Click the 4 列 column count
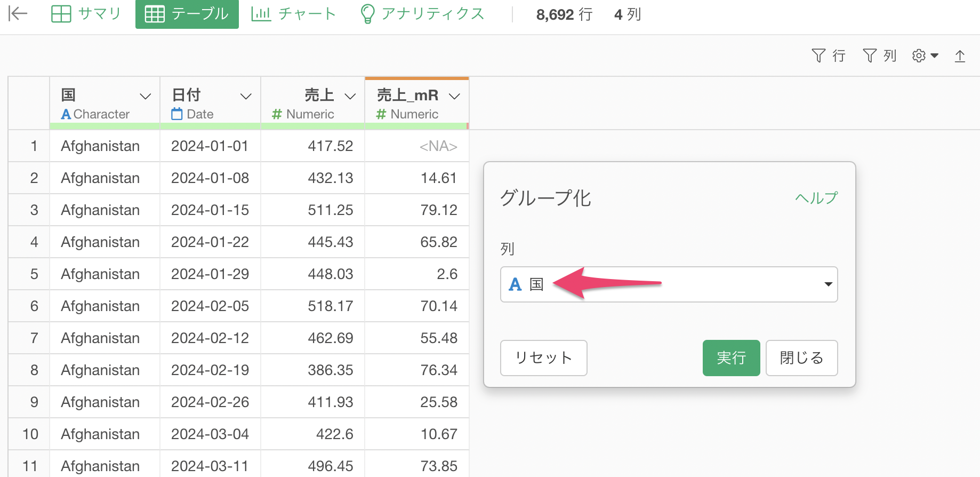Viewport: 980px width, 477px height. tap(628, 14)
